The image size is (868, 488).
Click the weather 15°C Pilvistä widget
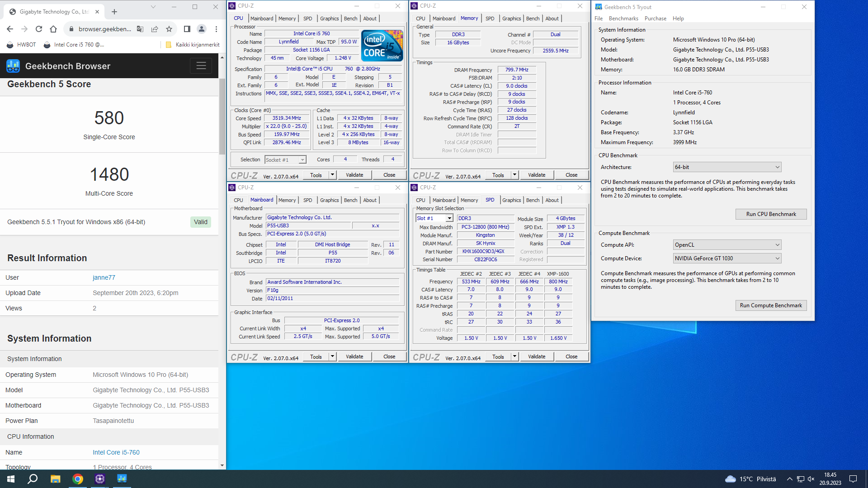750,479
